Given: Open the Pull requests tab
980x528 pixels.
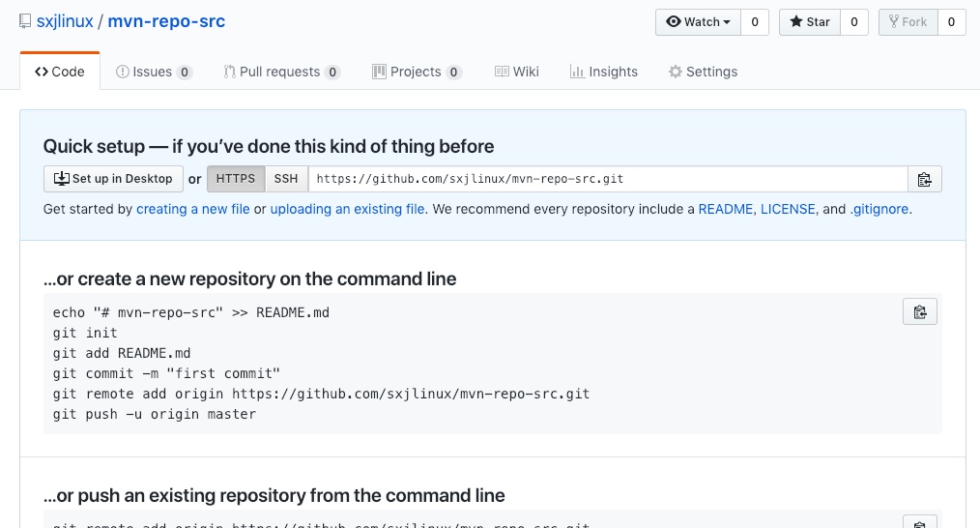Looking at the screenshot, I should pyautogui.click(x=282, y=72).
